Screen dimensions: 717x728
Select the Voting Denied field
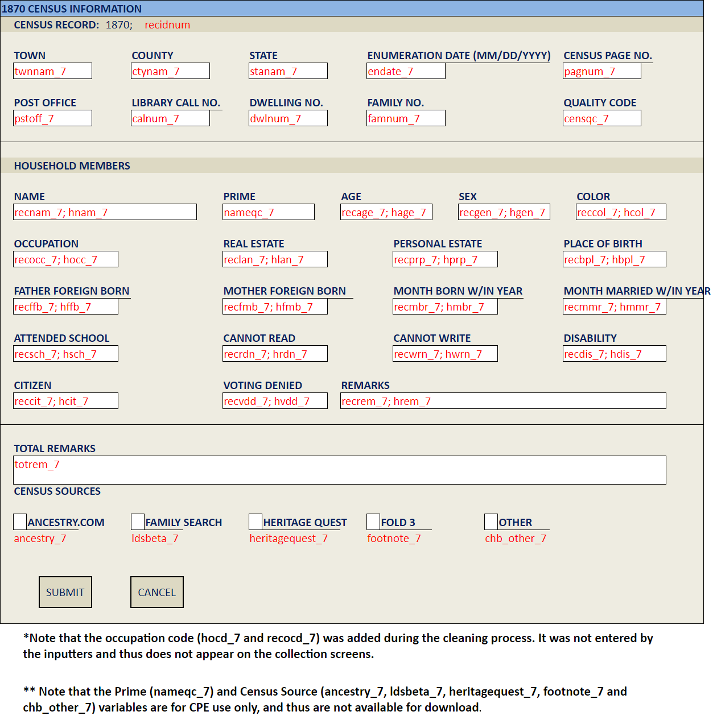point(275,401)
